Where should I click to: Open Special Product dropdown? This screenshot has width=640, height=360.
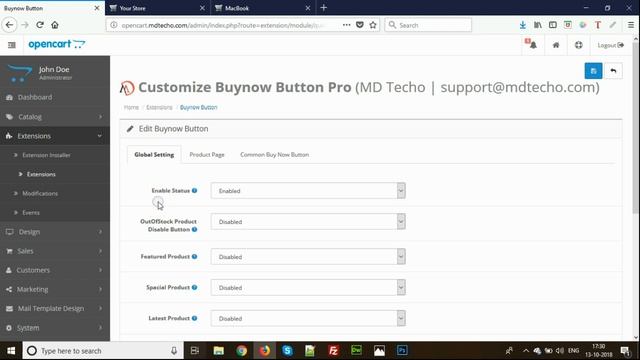(x=308, y=288)
